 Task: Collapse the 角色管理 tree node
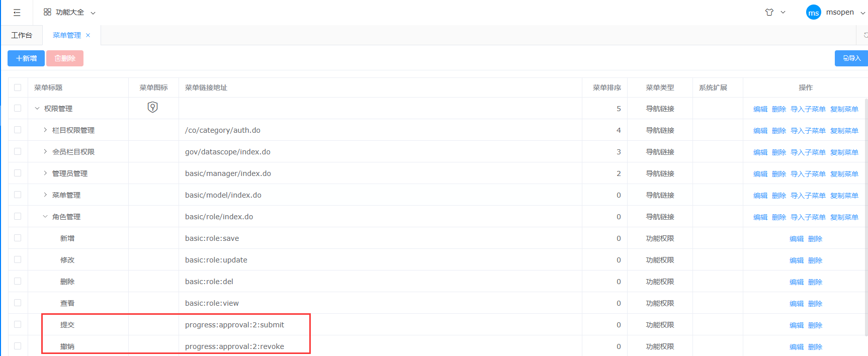[x=45, y=217]
